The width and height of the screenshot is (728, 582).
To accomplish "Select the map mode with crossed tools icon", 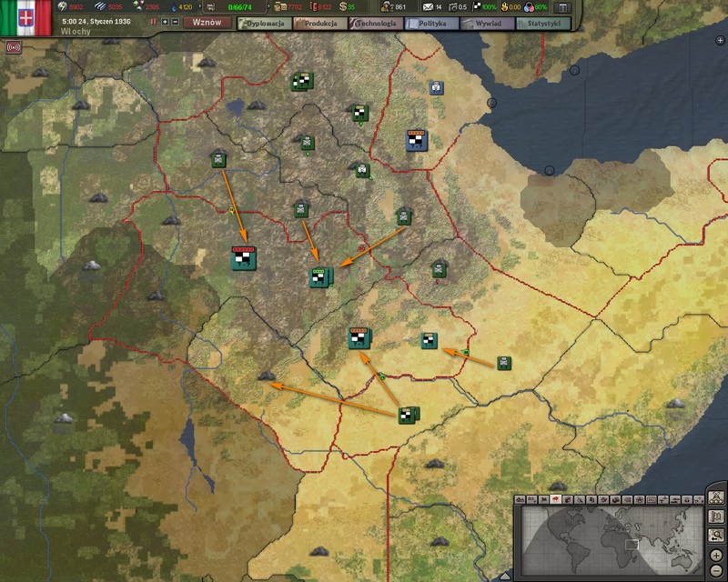I will 580,500.
